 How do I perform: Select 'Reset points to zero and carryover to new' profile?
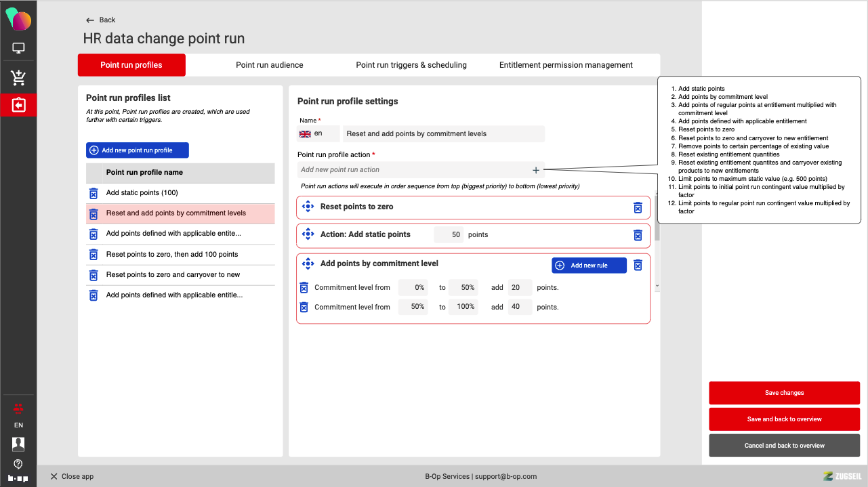pyautogui.click(x=173, y=275)
